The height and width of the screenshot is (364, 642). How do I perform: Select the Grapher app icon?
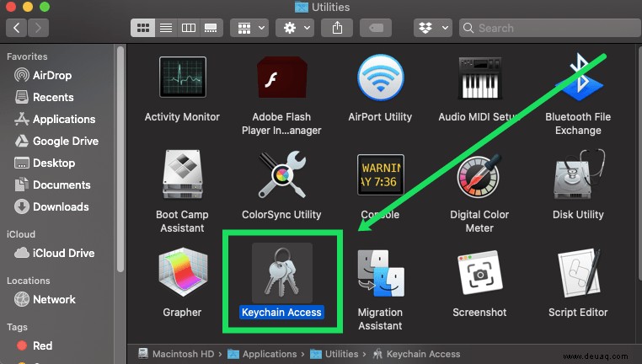click(x=183, y=272)
